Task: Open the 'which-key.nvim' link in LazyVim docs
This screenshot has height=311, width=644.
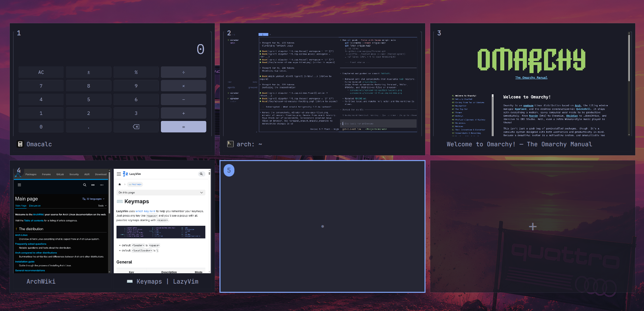Action: [145, 211]
